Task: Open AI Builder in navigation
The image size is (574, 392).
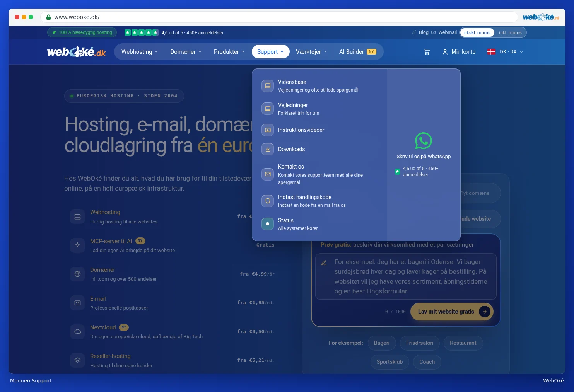Action: point(358,52)
